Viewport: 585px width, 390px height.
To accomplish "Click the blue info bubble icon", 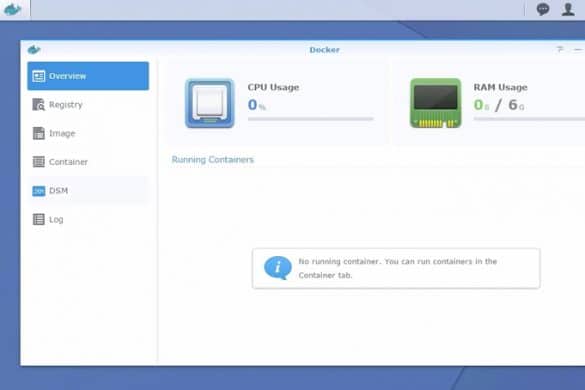I will [x=278, y=268].
